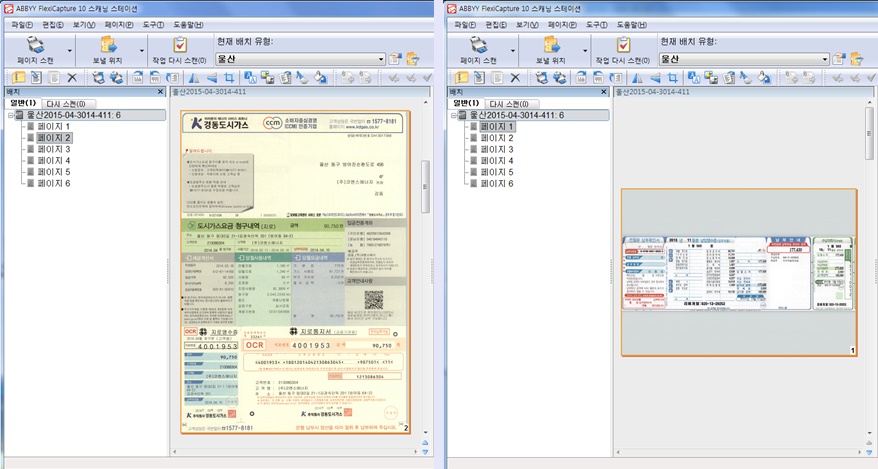
Task: Click the new batch folder icon in left window
Action: click(18, 78)
